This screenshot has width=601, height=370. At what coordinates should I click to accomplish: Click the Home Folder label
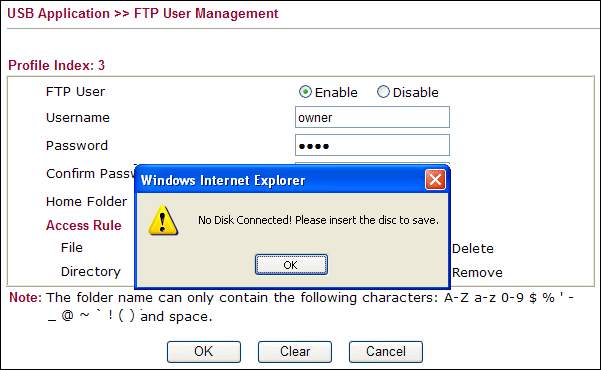click(x=86, y=202)
